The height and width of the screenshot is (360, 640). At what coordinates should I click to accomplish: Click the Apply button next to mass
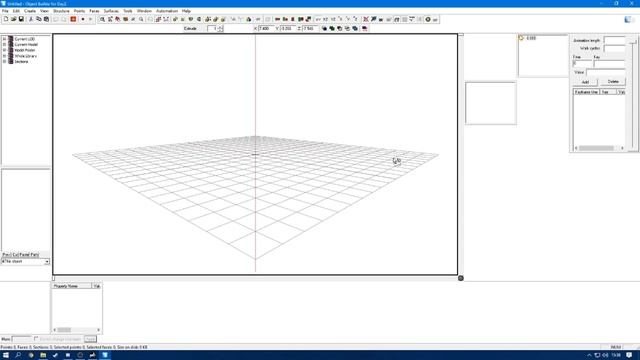coord(90,339)
